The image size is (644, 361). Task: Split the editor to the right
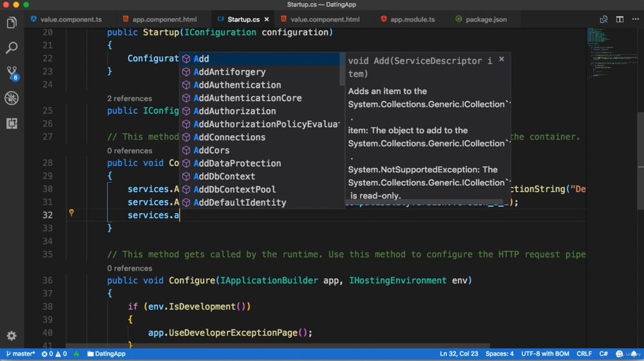(x=620, y=19)
